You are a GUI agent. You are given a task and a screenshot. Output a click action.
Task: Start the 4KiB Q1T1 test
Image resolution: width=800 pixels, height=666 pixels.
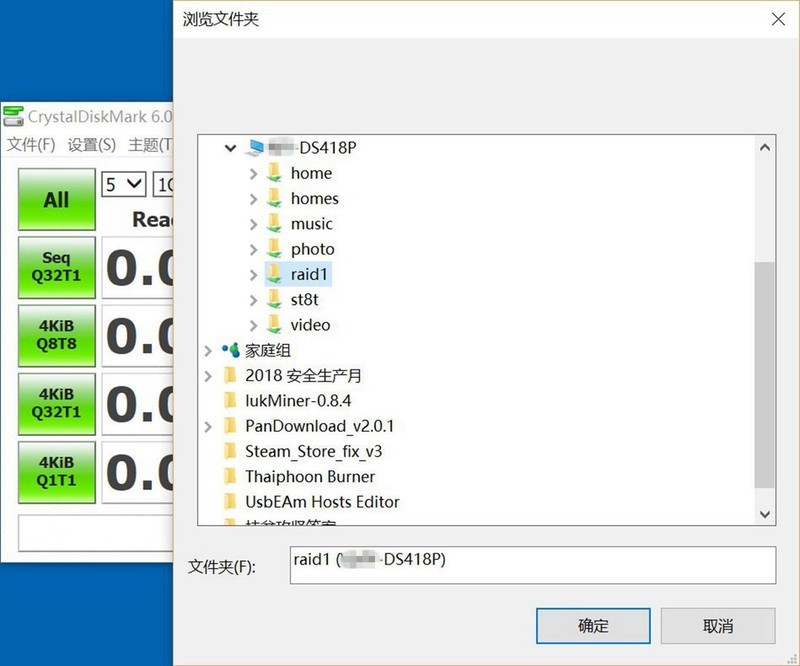coord(55,471)
